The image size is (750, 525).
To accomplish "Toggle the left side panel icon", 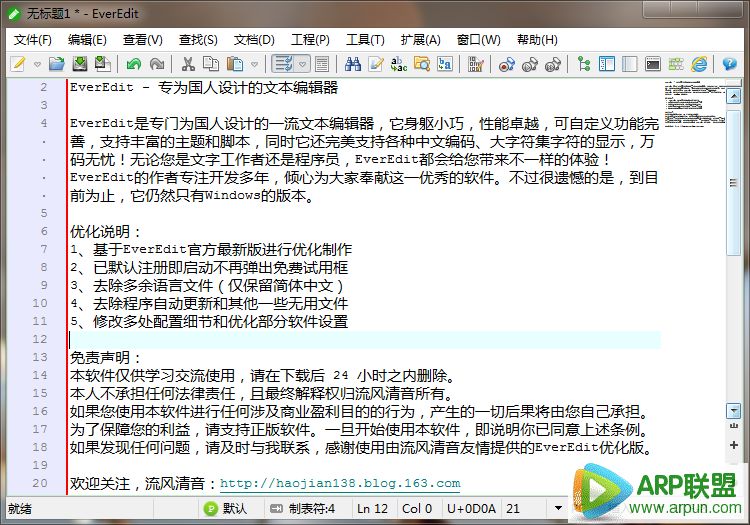I will point(607,64).
